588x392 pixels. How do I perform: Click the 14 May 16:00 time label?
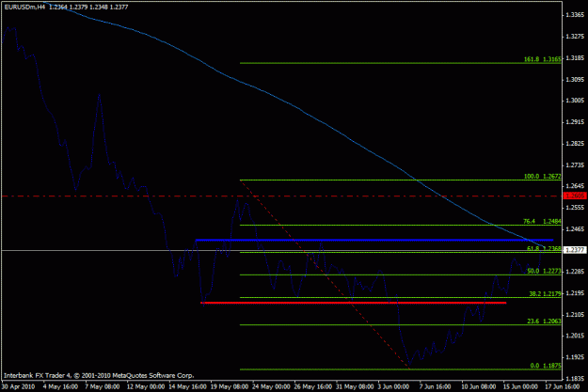pyautogui.click(x=187, y=386)
